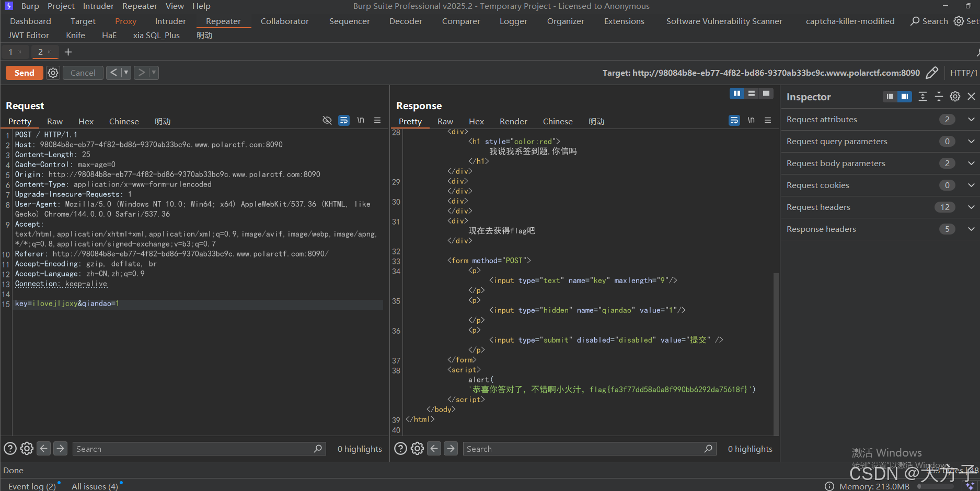The image size is (980, 491).
Task: Close the Inspector panel
Action: [x=971, y=97]
